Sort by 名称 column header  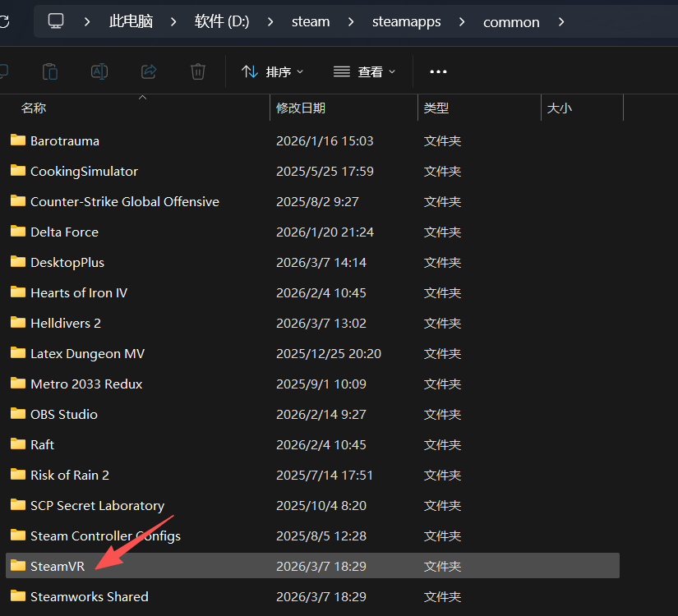coord(34,108)
